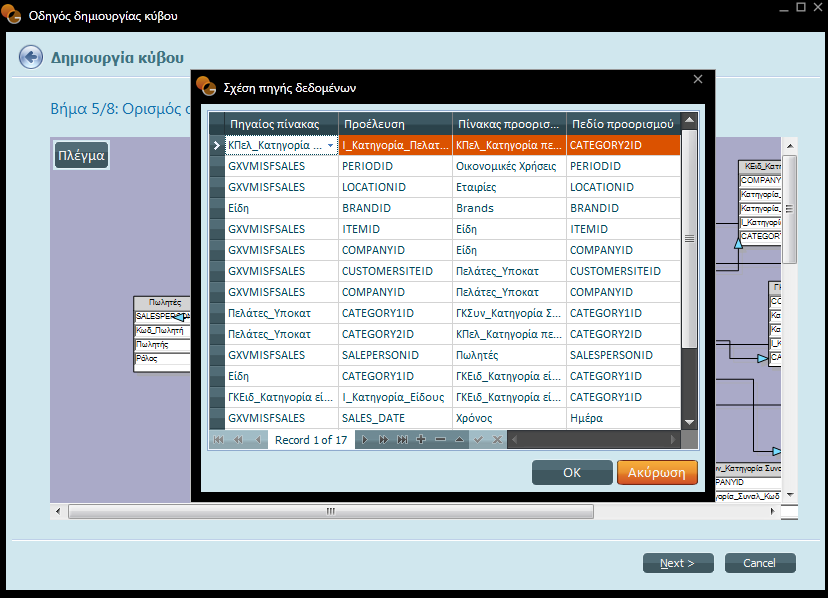
Task: Click the grid horizontal scrollbar left arrow
Action: click(514, 440)
